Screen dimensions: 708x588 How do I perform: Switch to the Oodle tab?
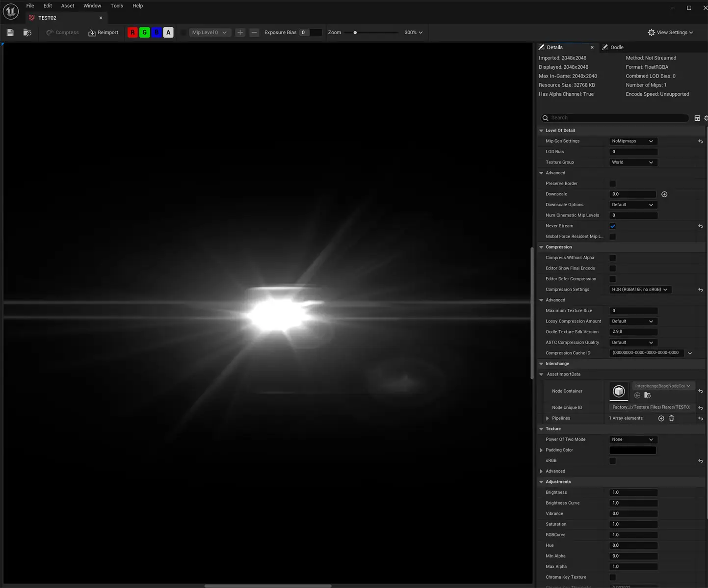616,47
